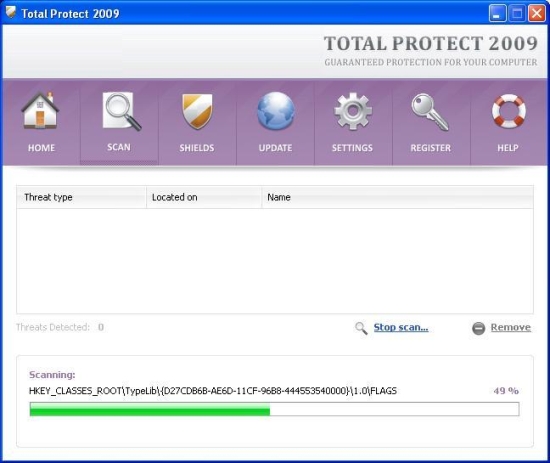Click the 49 % progress value
This screenshot has height=463, width=550.
(506, 391)
